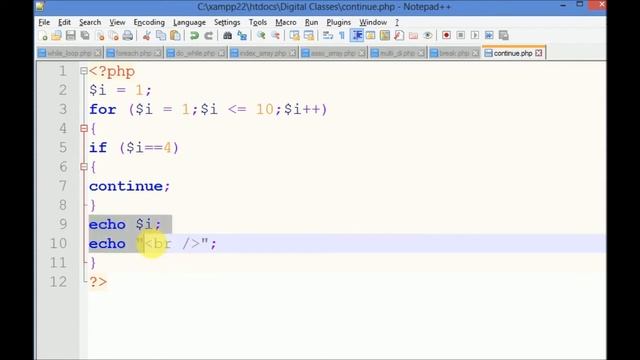
Task: Collapse fold marker at line 4
Action: (x=84, y=129)
